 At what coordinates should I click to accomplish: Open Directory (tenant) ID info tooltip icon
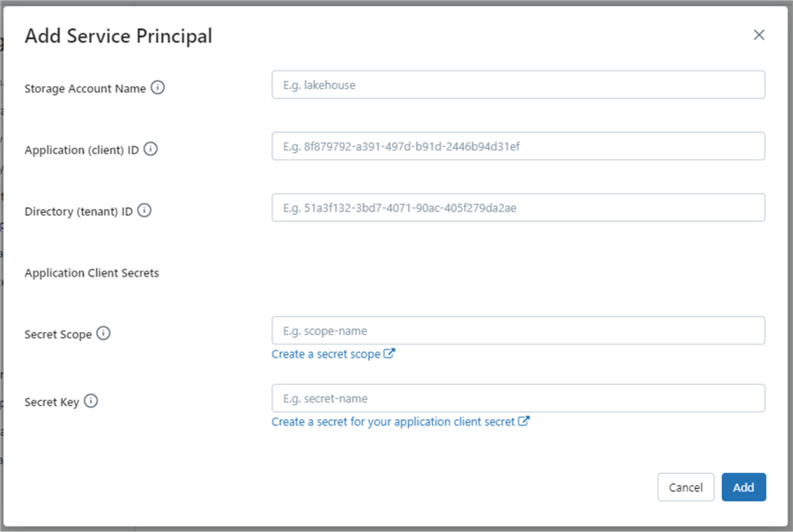pos(145,211)
